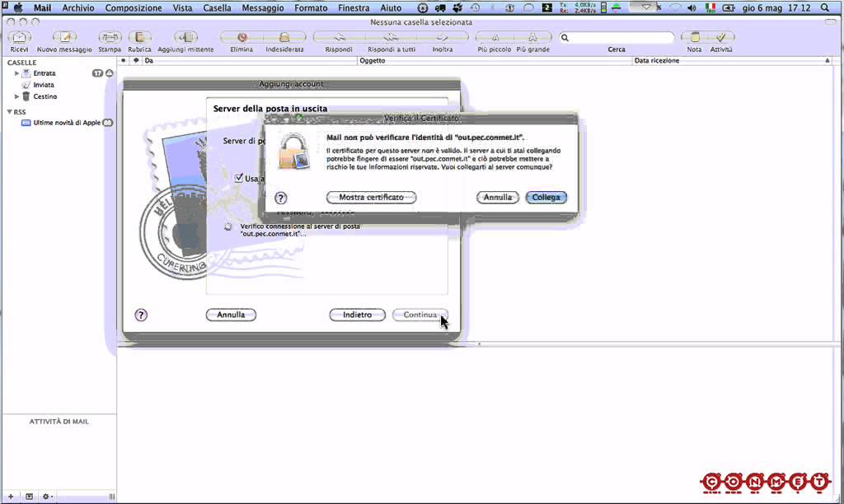Open the Finestra menu
This screenshot has height=504, width=844.
pos(354,8)
